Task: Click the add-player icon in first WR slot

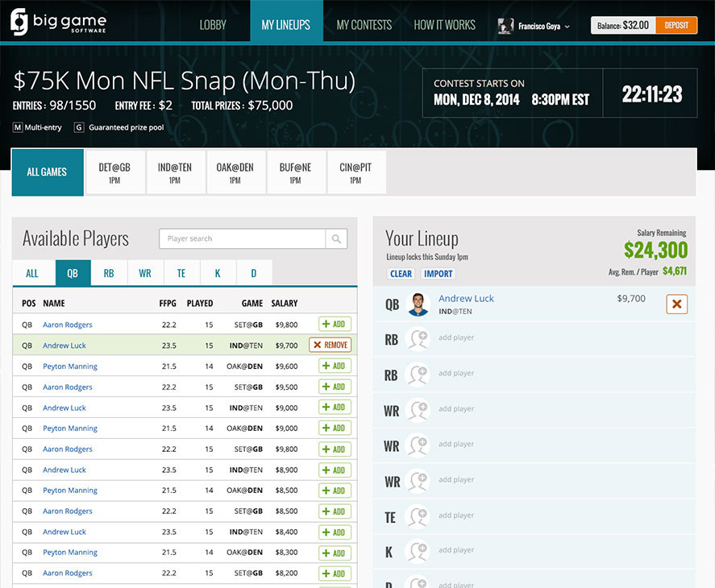Action: click(418, 411)
